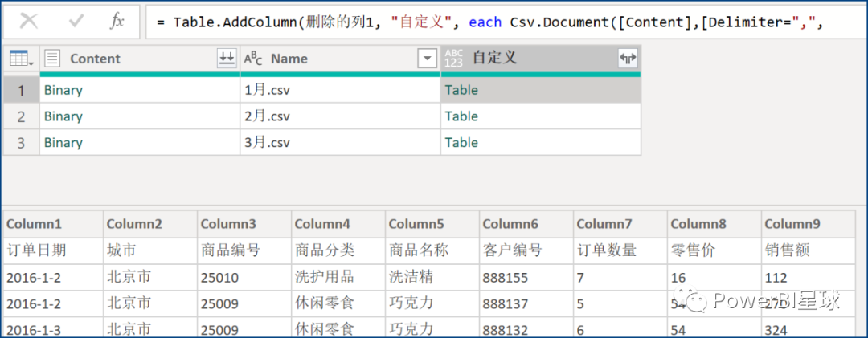Viewport: 868px width, 338px height.
Task: Select the 3月.csv cell
Action: pyautogui.click(x=341, y=143)
